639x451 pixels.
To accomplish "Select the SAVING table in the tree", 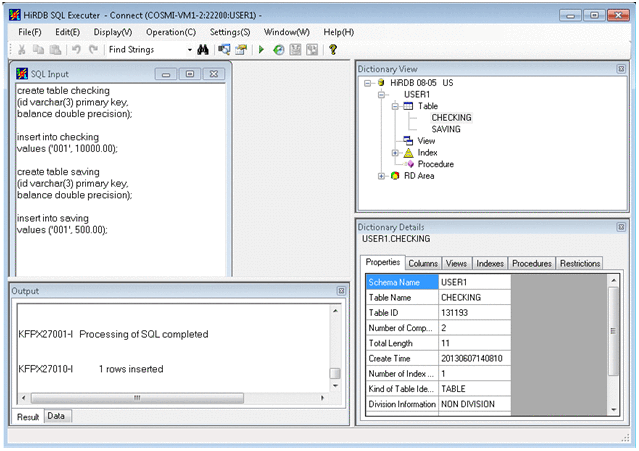I will [x=446, y=129].
